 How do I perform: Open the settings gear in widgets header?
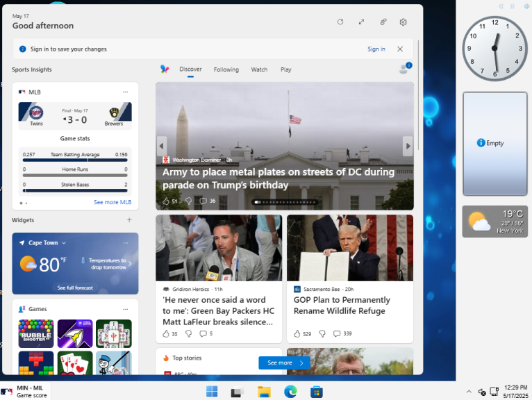pyautogui.click(x=403, y=22)
